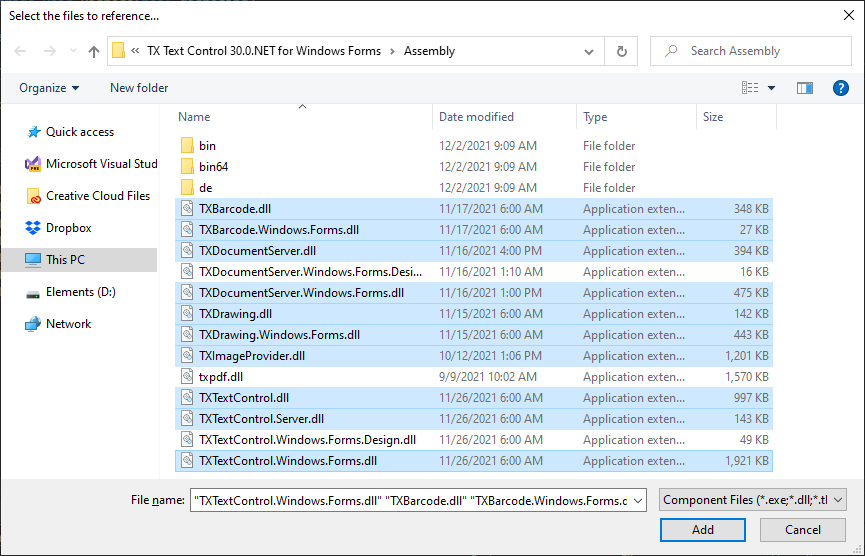Click the Dropbox icon in sidebar
The height and width of the screenshot is (556, 865).
33,228
